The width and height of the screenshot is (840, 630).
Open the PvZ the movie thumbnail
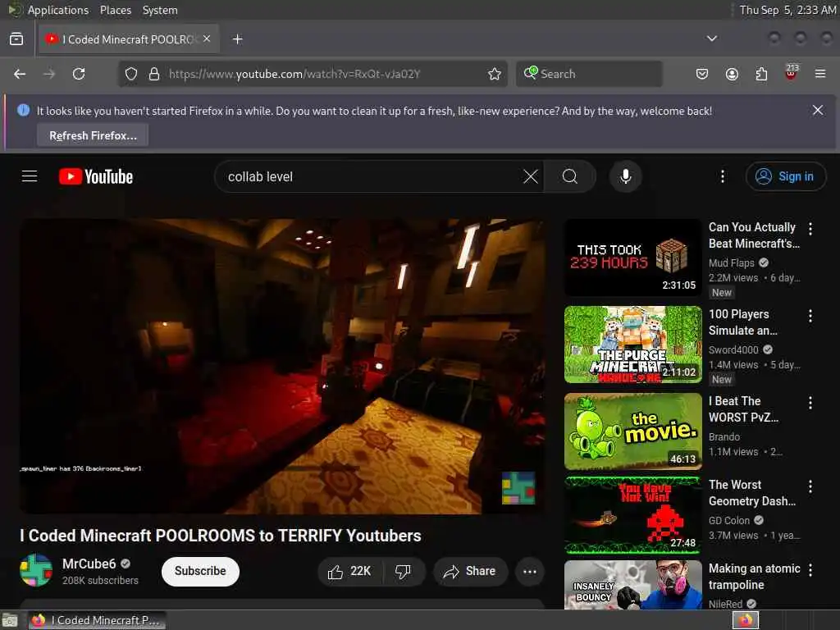pyautogui.click(x=632, y=431)
